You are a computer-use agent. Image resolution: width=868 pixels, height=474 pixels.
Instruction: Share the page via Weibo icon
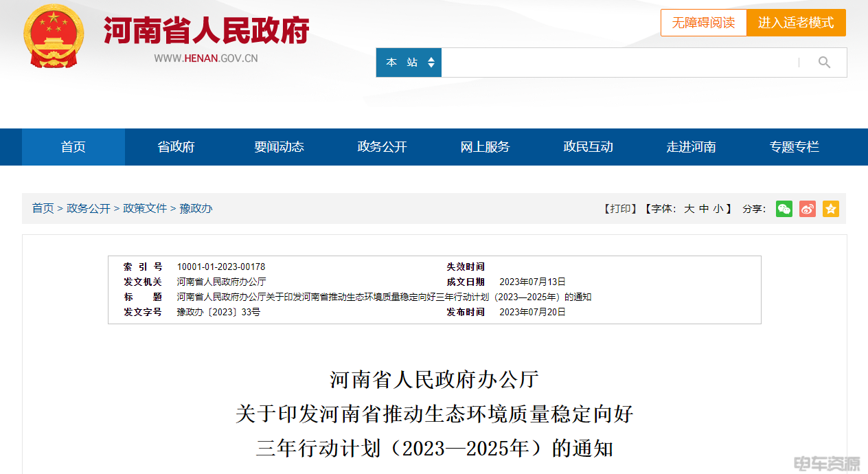pyautogui.click(x=808, y=209)
